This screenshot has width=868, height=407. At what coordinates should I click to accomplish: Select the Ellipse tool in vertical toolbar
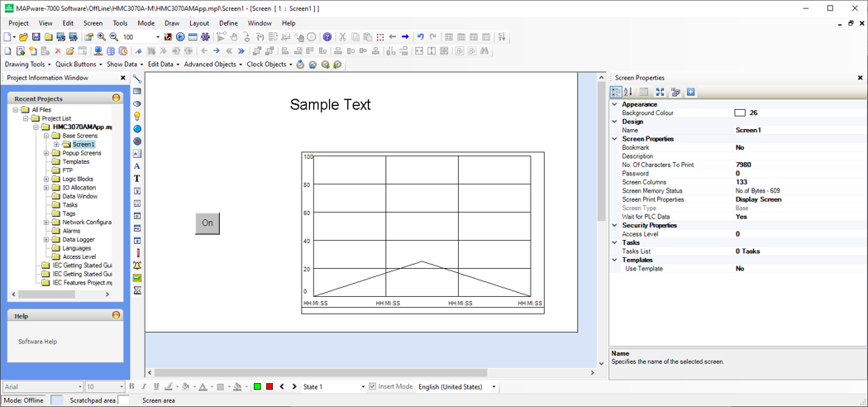tap(137, 104)
